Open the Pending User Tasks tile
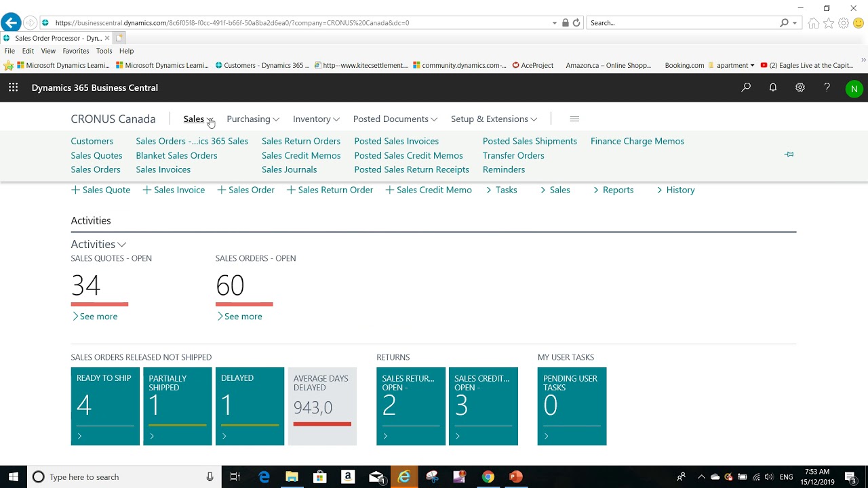 pyautogui.click(x=572, y=406)
